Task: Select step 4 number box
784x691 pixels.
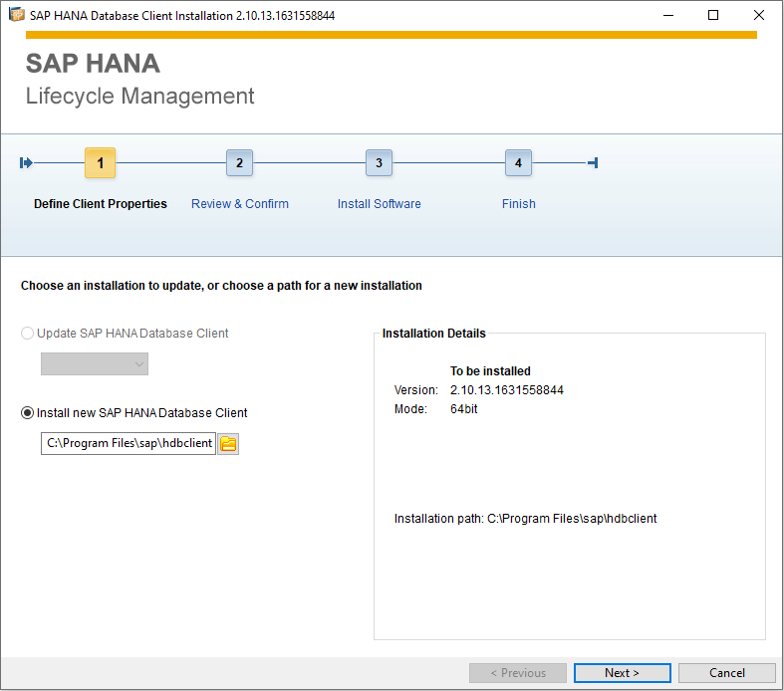Action: click(x=518, y=163)
